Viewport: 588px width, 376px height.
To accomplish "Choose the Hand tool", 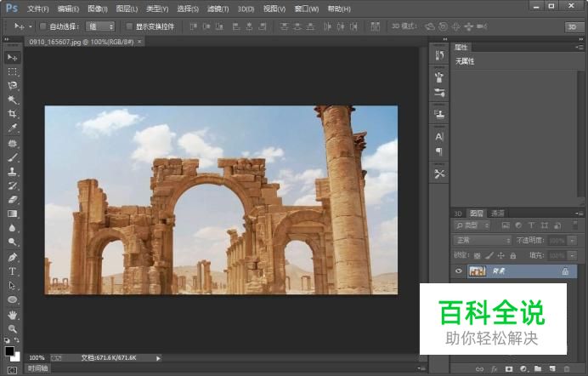I will 13,314.
